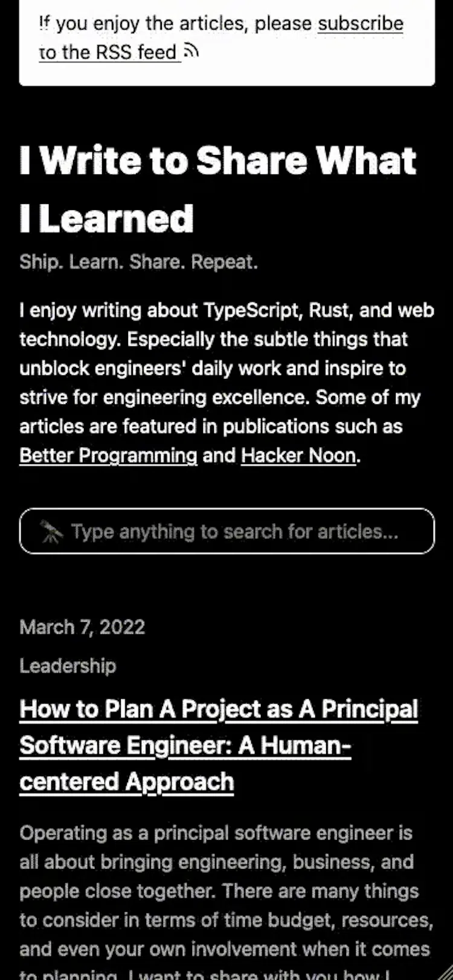Click the March 7, 2022 post date

coord(82,627)
